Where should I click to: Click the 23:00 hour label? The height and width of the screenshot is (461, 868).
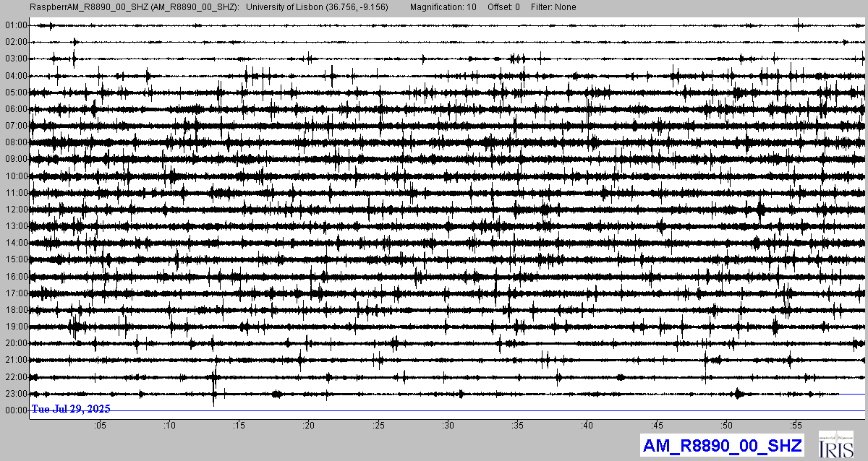click(x=15, y=394)
